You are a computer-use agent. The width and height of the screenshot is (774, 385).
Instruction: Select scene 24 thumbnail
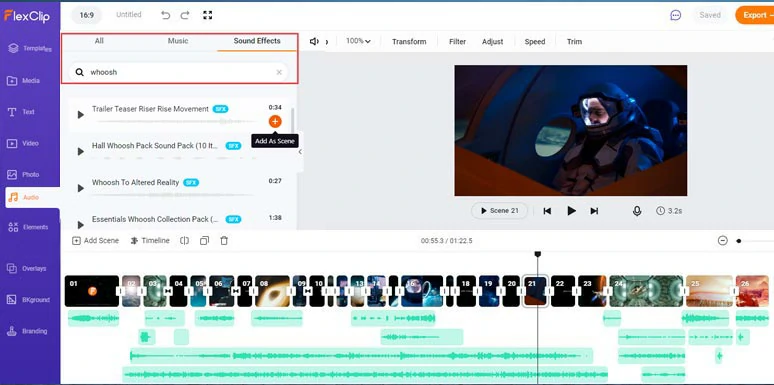coord(646,291)
